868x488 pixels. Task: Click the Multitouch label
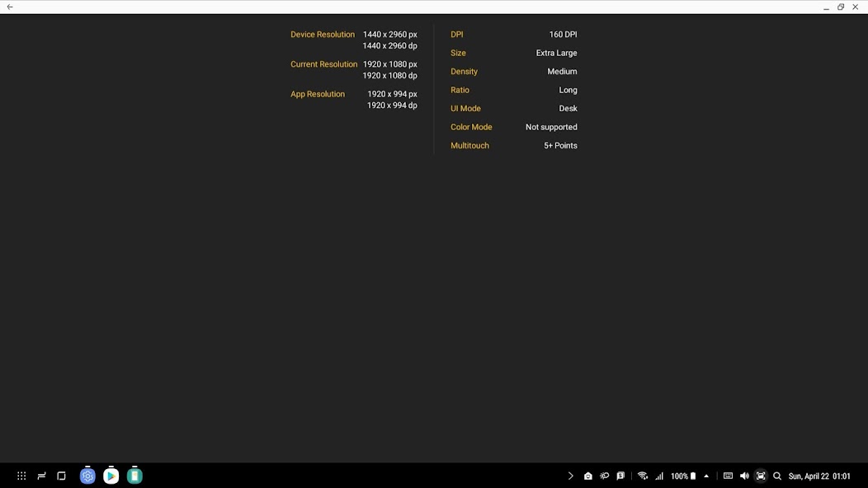click(469, 145)
